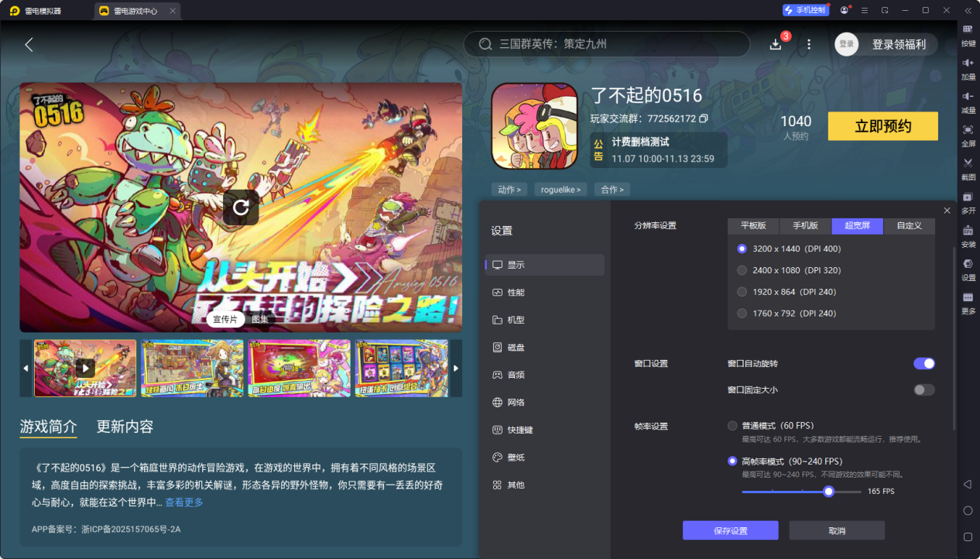Viewport: 980px width, 559px height.
Task: Enable 窗口固定大小 toggle
Action: (923, 389)
